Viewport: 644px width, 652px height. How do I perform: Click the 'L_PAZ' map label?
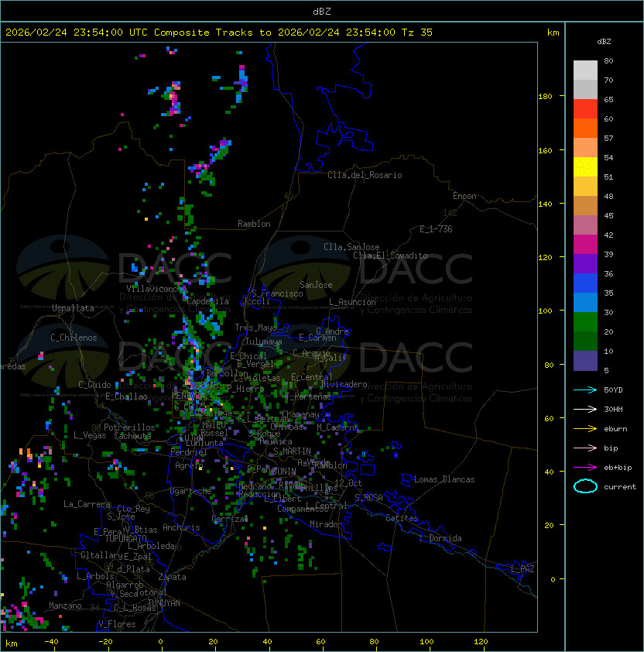click(x=522, y=569)
